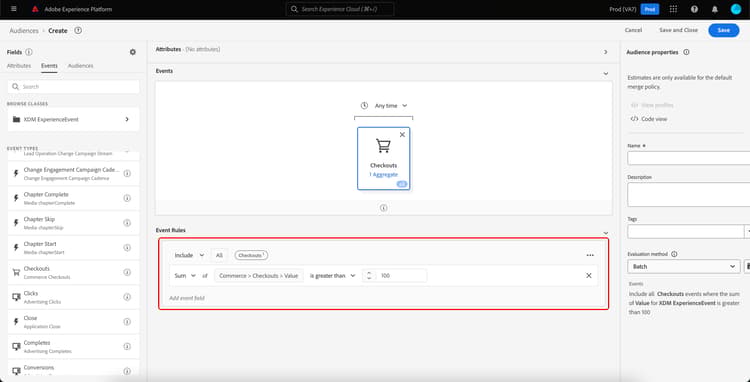
Task: Open the Any time dropdown
Action: (x=390, y=106)
